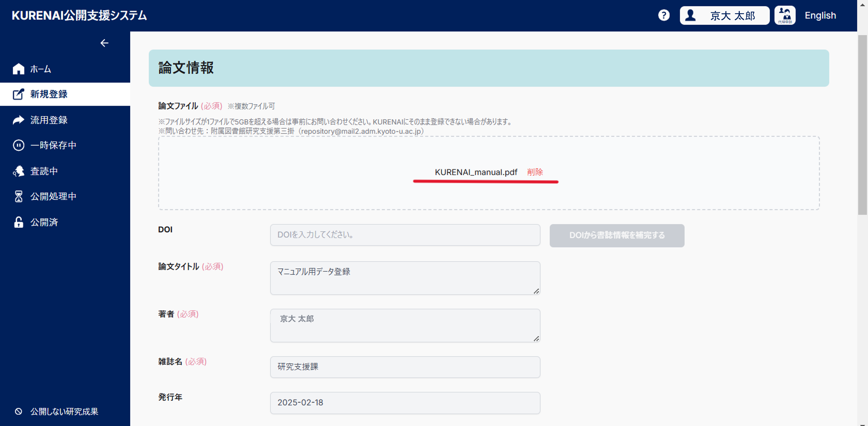Click the 京大 太郎 user name

click(732, 16)
